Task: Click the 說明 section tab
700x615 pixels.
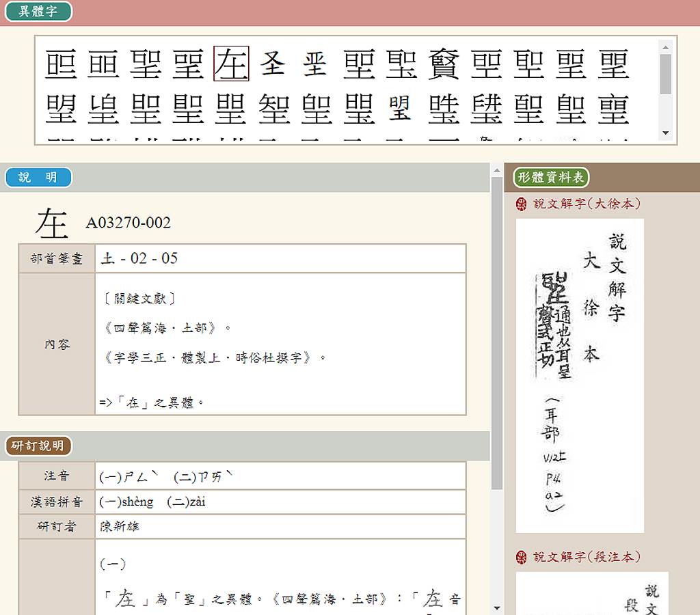Action: click(38, 178)
